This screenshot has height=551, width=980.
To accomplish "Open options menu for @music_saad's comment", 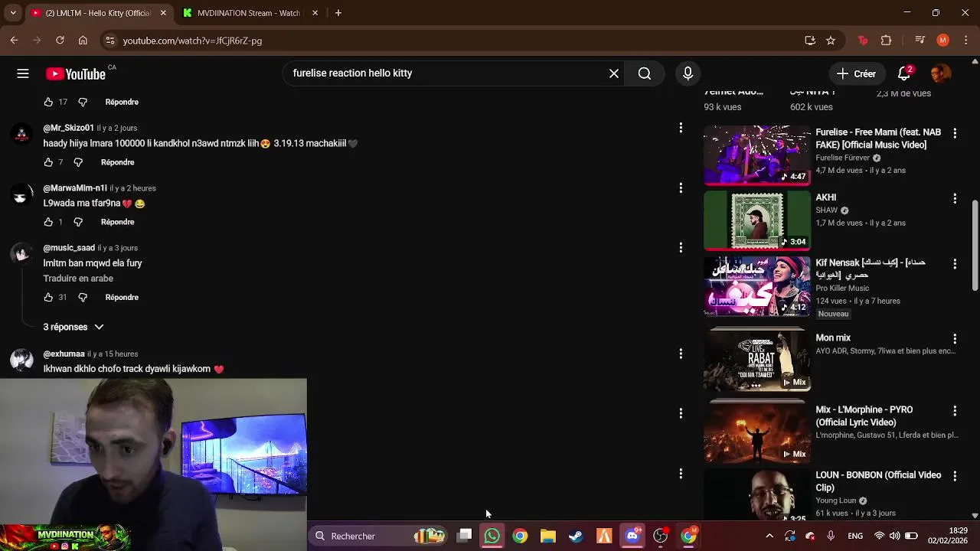I will (x=681, y=247).
